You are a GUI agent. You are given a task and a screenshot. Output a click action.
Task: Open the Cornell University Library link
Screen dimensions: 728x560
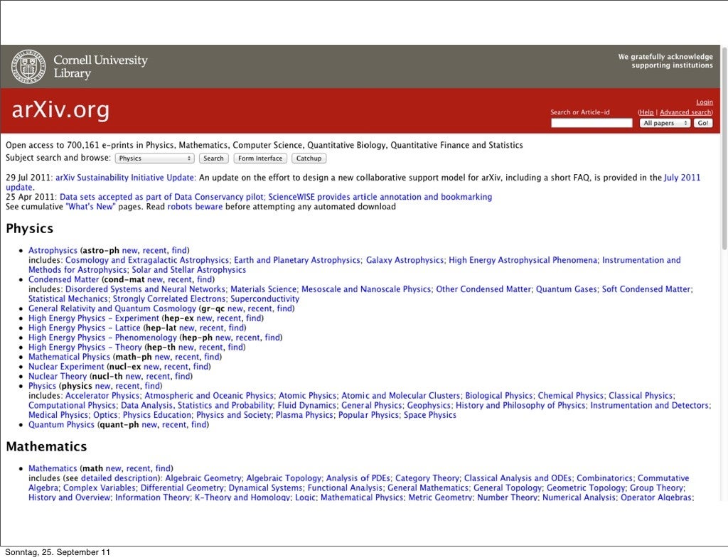100,66
